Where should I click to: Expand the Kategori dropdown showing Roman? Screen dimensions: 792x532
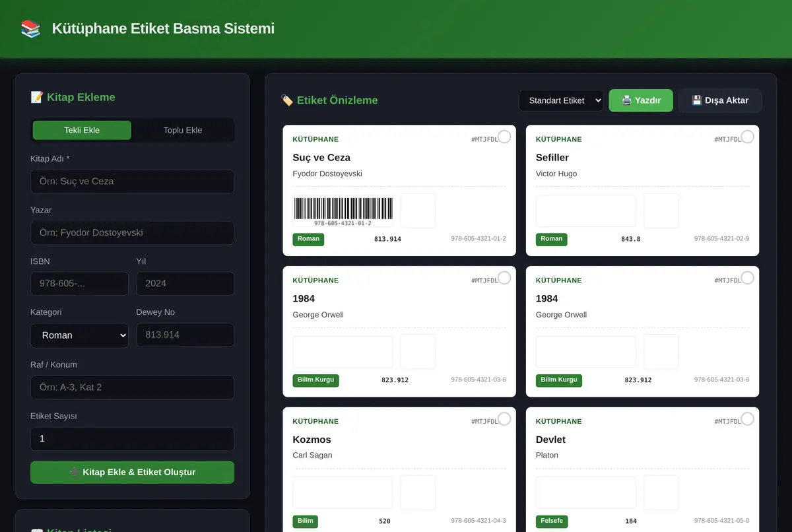[79, 335]
